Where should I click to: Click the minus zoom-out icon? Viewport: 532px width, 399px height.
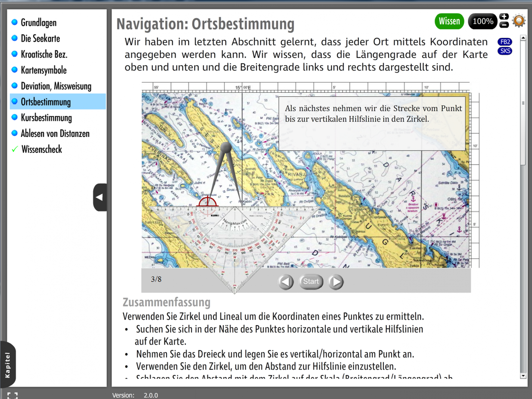pos(504,25)
